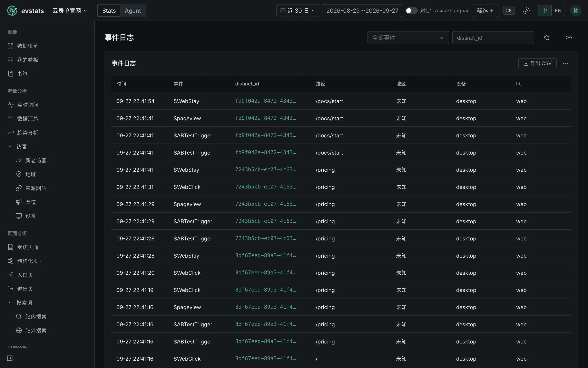Bookmark this page with the star icon
The height and width of the screenshot is (368, 588).
[547, 38]
